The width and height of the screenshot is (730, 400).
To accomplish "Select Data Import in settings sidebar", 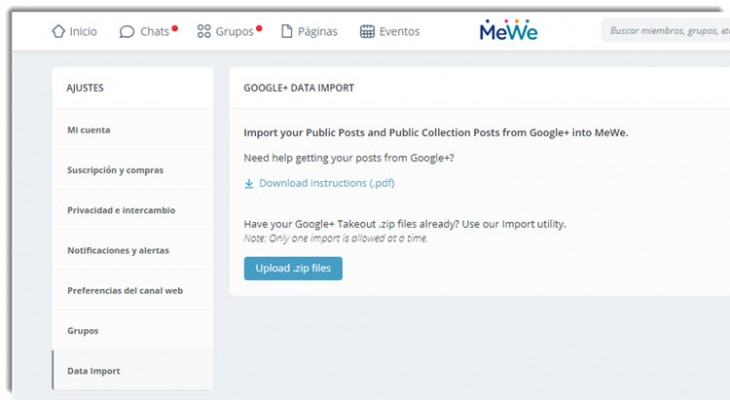I will [133, 371].
